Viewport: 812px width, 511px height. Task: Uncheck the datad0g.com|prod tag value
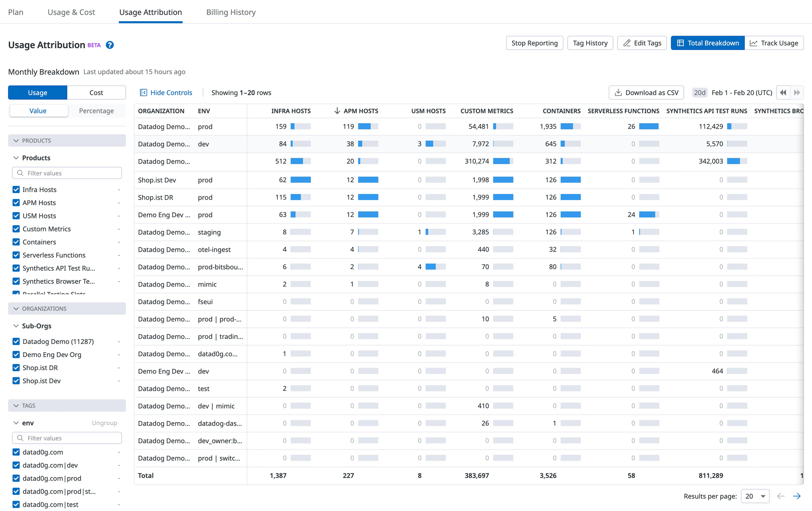click(x=16, y=478)
